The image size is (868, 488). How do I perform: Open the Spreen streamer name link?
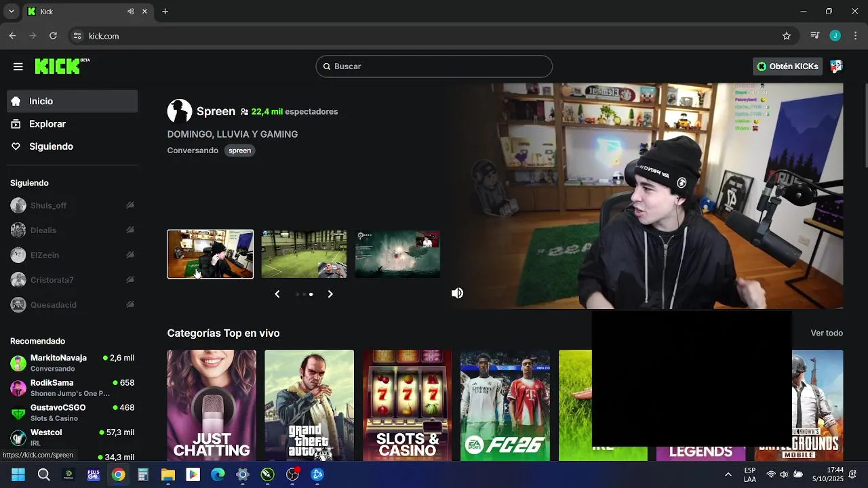216,111
